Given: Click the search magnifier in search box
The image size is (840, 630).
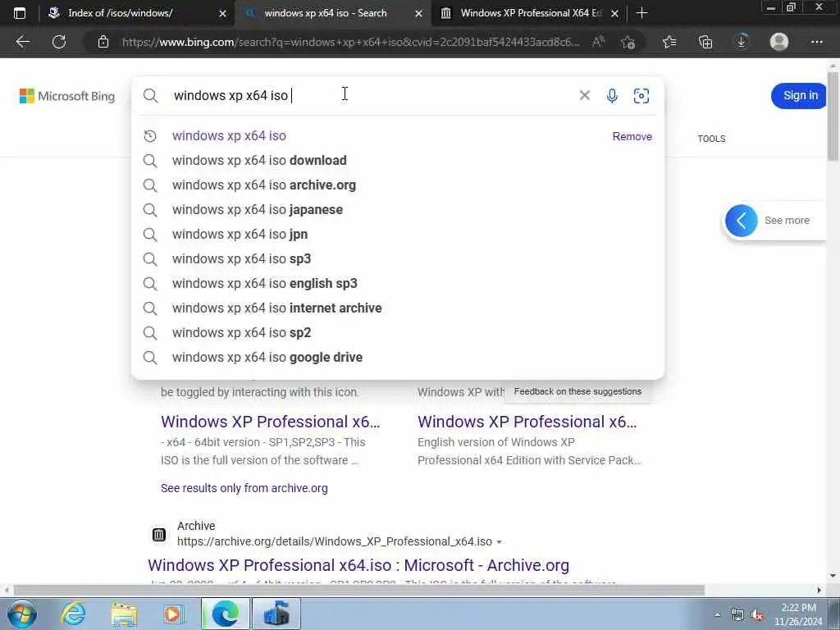Looking at the screenshot, I should (x=151, y=95).
